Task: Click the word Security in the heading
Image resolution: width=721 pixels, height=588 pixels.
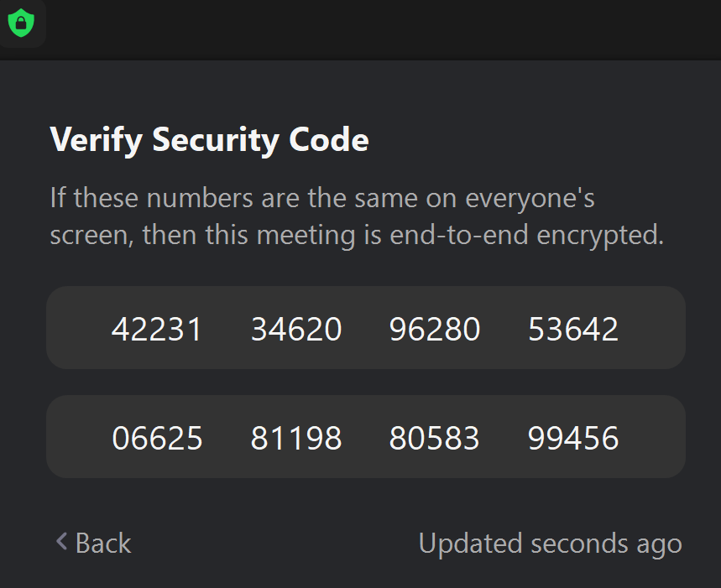Action: pos(216,139)
